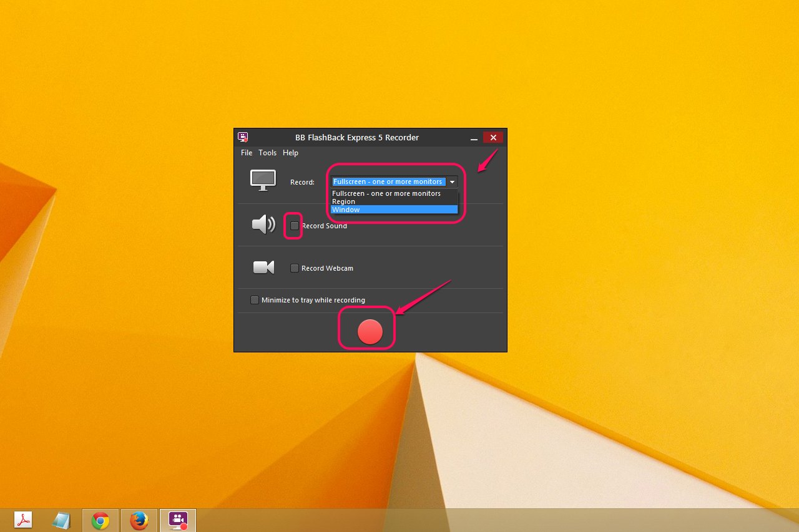Click the red Record button
This screenshot has width=799, height=532.
click(x=370, y=332)
